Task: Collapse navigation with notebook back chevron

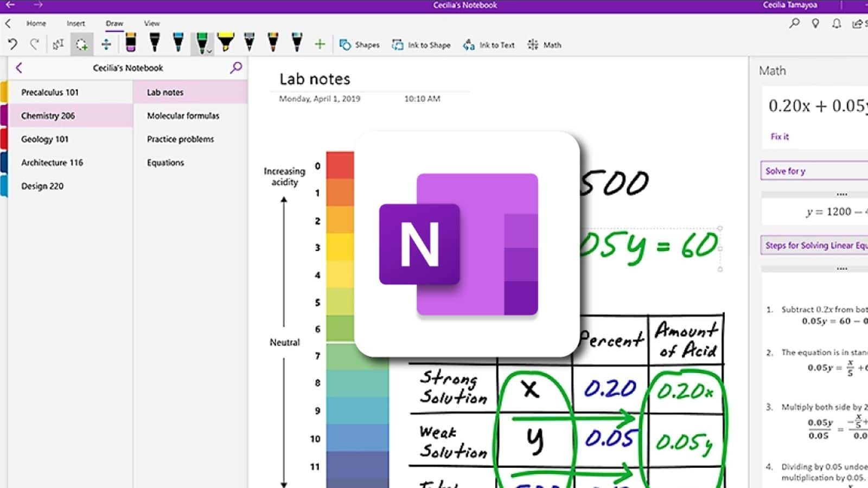Action: pos(19,68)
